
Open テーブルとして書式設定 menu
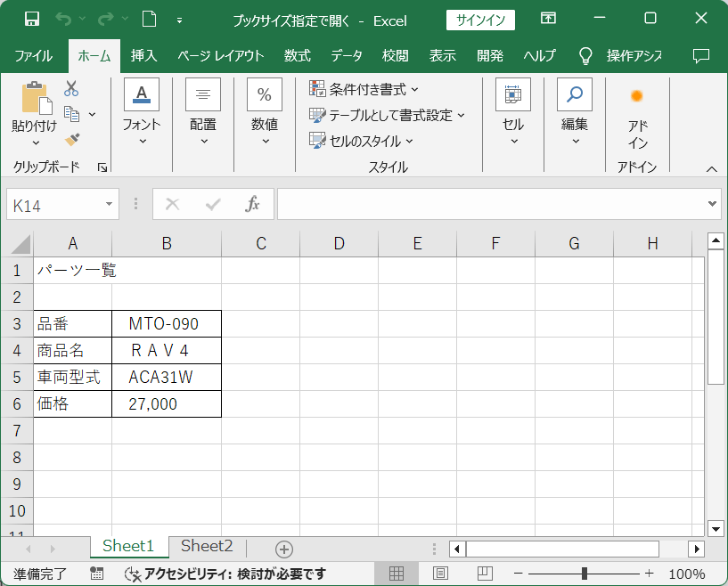coord(388,115)
